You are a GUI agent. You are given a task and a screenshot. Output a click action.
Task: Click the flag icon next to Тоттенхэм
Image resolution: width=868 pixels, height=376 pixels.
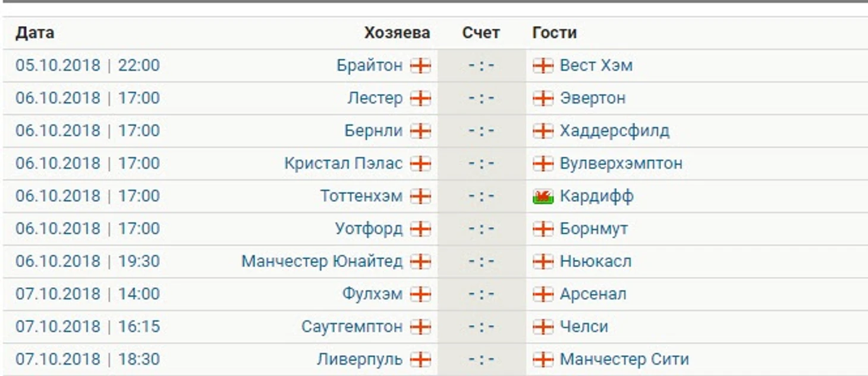click(421, 196)
